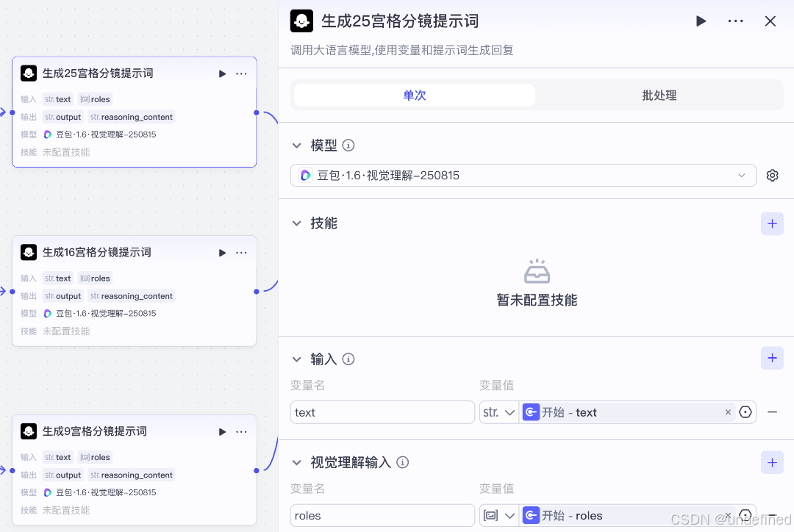Run the 生成9宫格分镜提示词 canvas node
The image size is (794, 532).
[222, 432]
